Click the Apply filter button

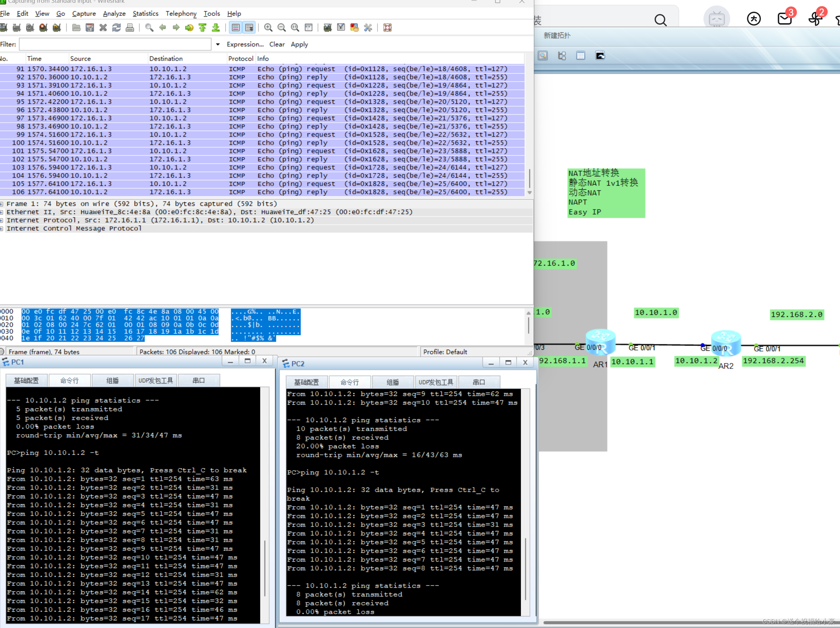(x=299, y=44)
